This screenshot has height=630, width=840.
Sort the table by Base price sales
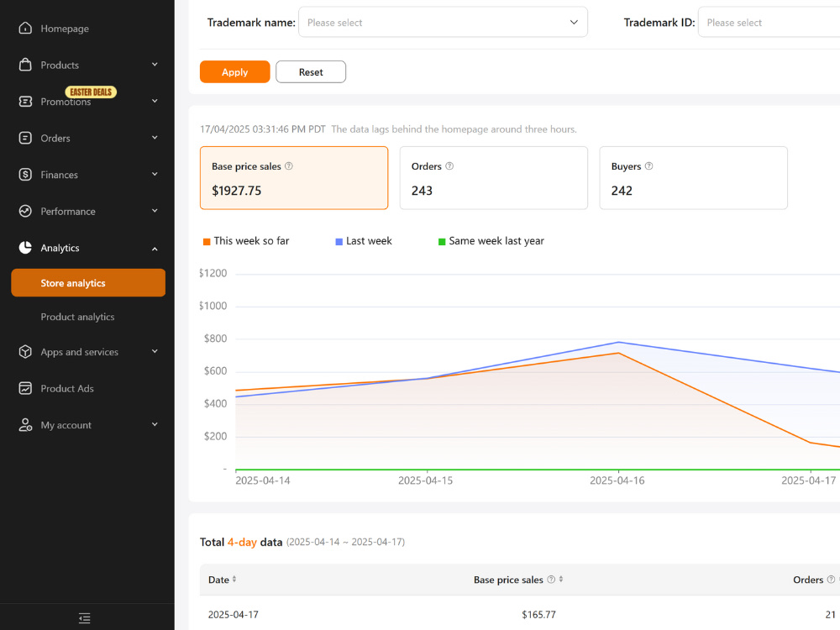[561, 579]
